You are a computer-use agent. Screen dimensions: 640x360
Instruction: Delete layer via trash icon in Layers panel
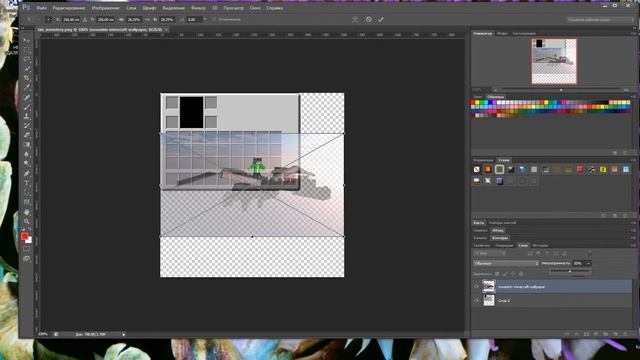[x=625, y=334]
